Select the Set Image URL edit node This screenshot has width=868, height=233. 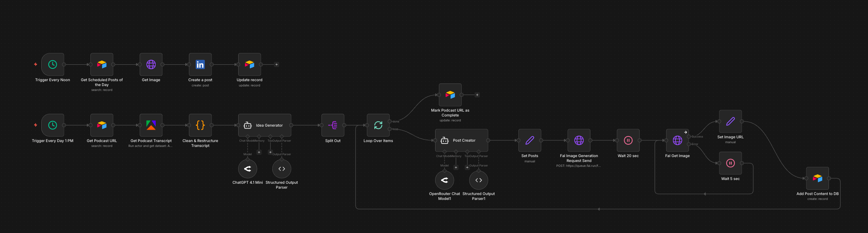pyautogui.click(x=730, y=121)
